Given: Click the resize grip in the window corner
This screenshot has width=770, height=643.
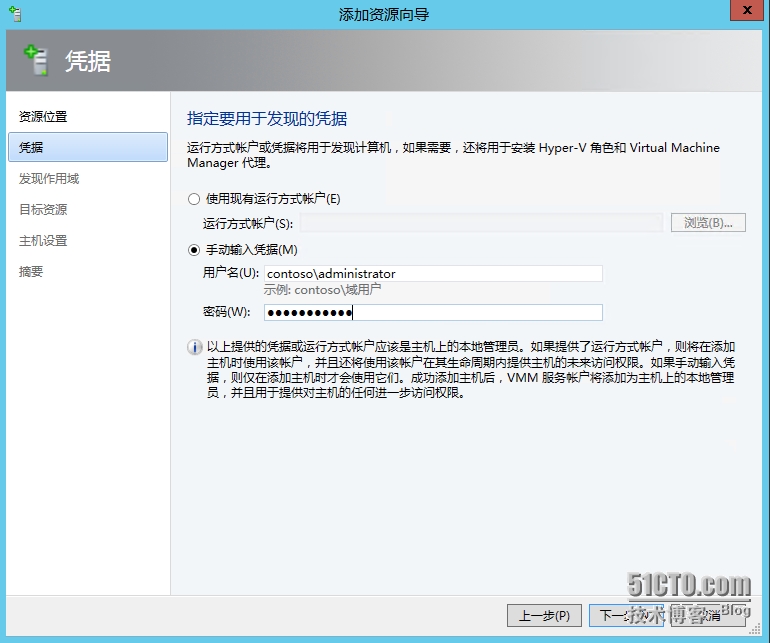Looking at the screenshot, I should pos(756,629).
